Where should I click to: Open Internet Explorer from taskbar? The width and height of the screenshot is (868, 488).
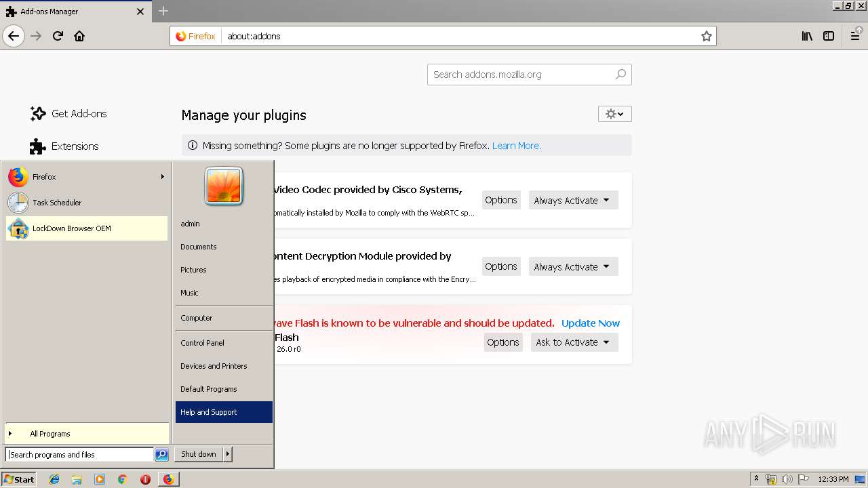coord(54,479)
